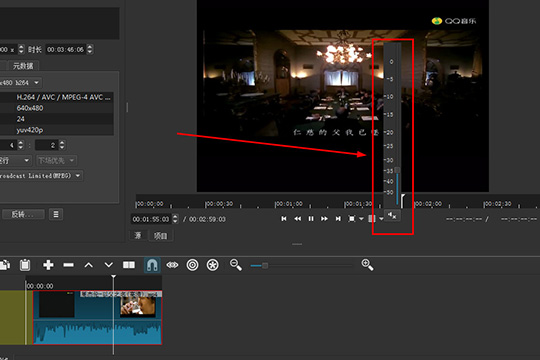Click the mute speaker icon below volume slider

(392, 216)
